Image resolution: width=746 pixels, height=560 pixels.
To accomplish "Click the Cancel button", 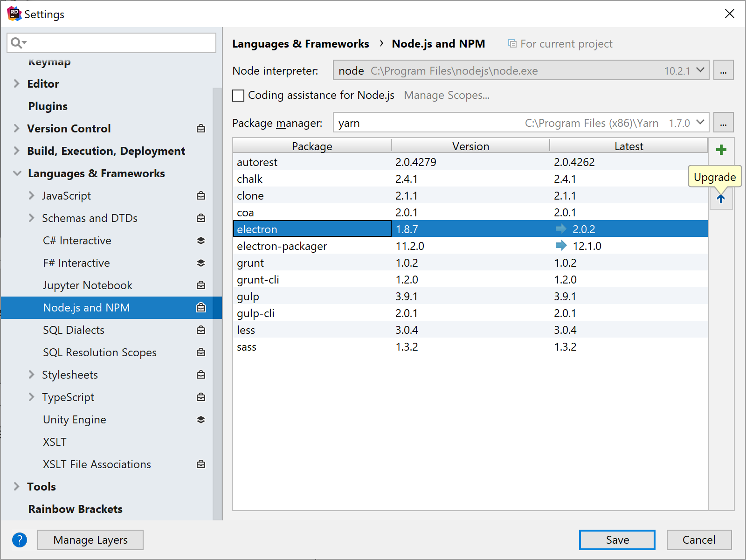I will [x=699, y=540].
